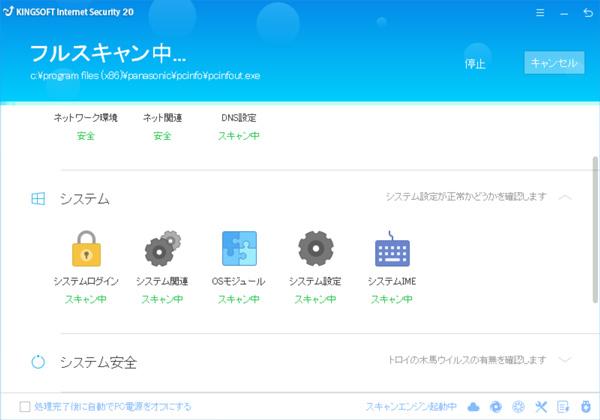Screen dimensions: 600x420
Task: Open the OSモジュール puzzle icon
Action: pyautogui.click(x=238, y=250)
